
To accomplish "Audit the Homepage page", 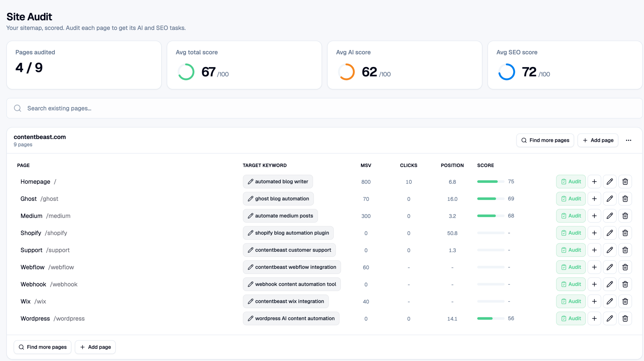I will (571, 182).
